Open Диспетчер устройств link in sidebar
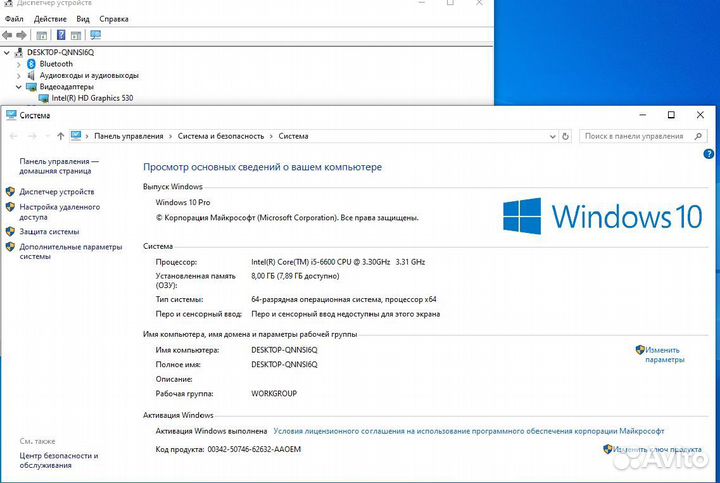The image size is (720, 483). 56,192
